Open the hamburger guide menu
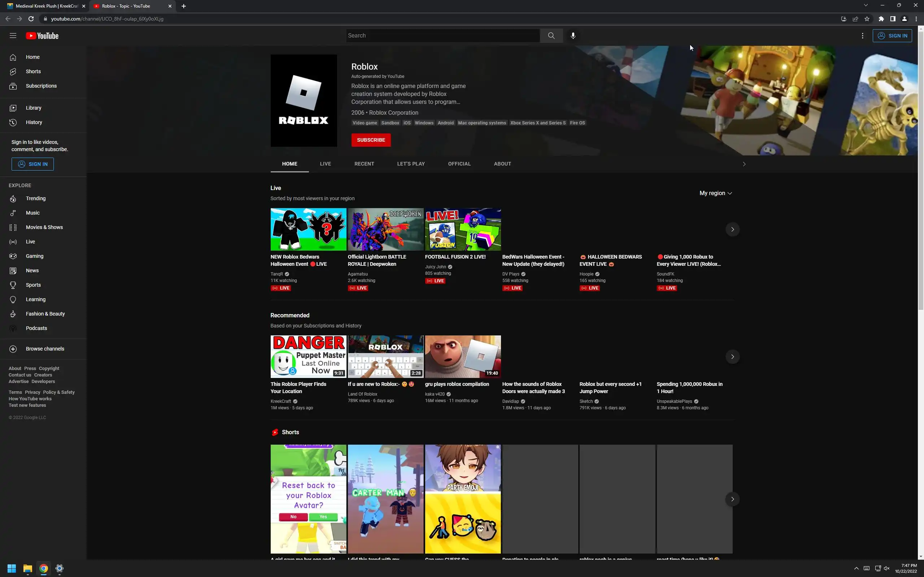This screenshot has height=577, width=924. (13, 35)
